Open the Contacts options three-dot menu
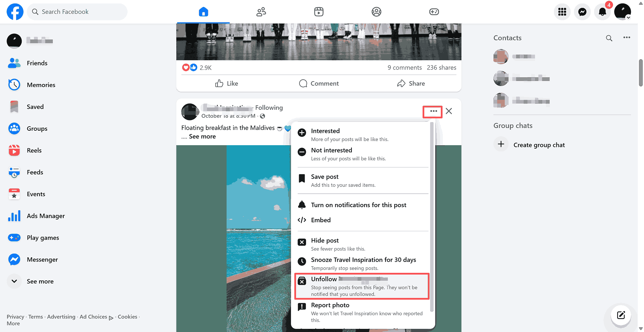644x332 pixels. pyautogui.click(x=626, y=38)
